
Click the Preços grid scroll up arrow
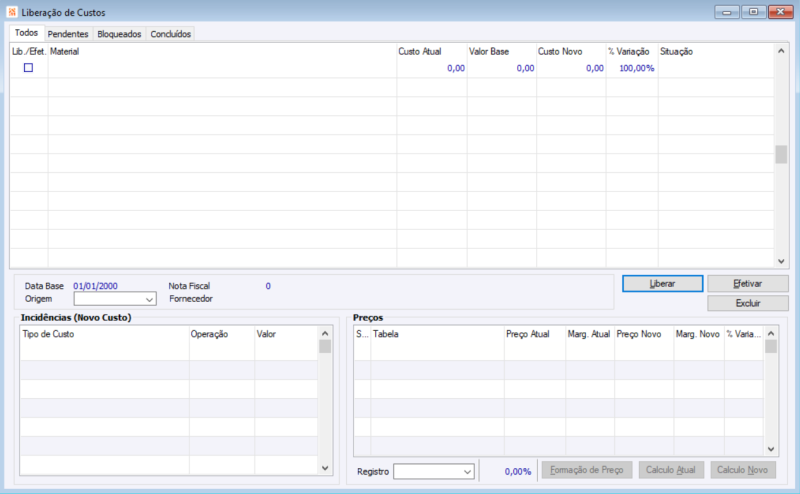771,333
